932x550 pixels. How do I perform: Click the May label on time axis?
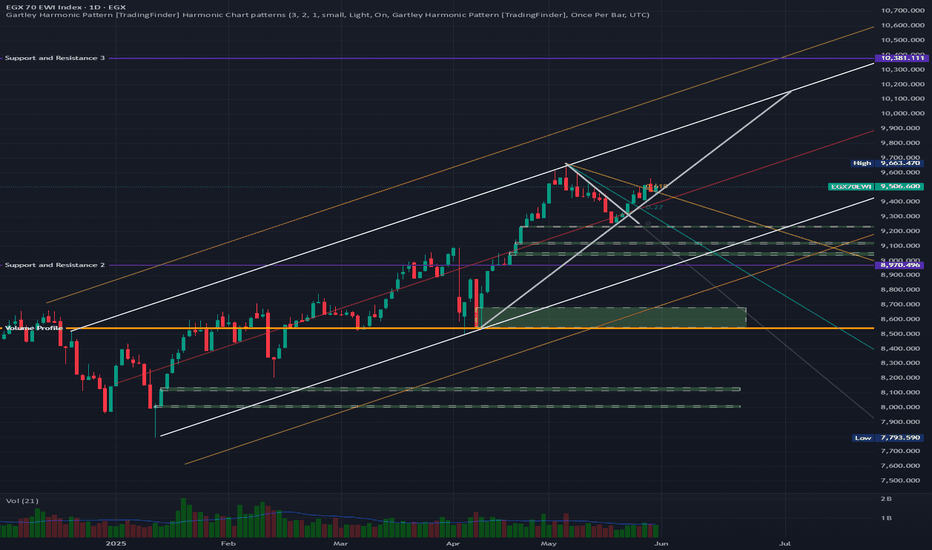coord(549,543)
